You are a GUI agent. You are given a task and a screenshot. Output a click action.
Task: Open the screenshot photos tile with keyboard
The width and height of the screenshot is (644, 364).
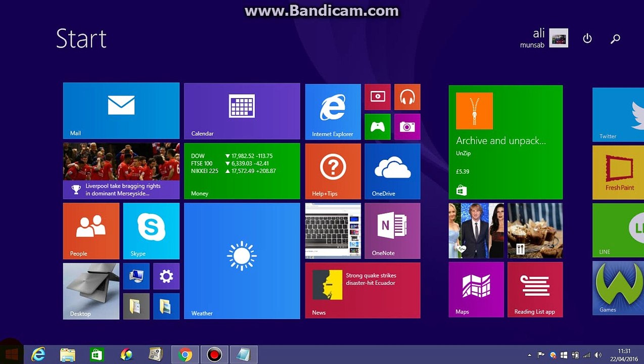[x=333, y=231]
